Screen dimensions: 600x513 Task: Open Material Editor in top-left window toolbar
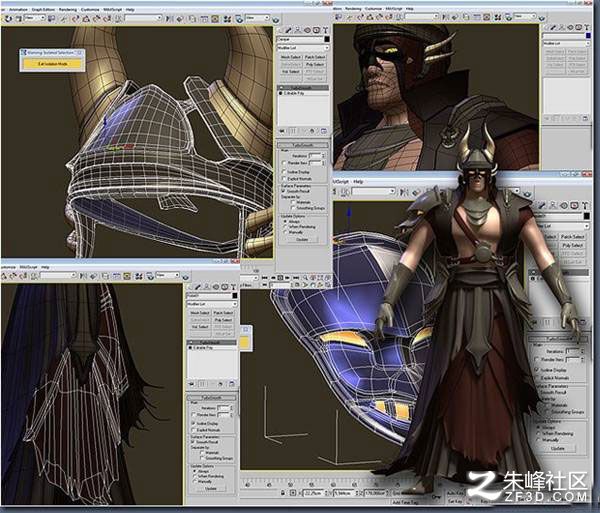click(227, 18)
